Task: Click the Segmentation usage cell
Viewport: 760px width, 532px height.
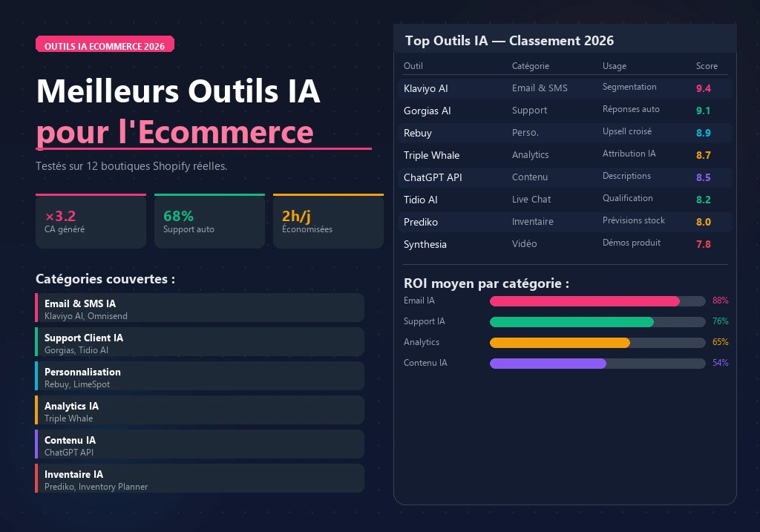Action: (629, 87)
